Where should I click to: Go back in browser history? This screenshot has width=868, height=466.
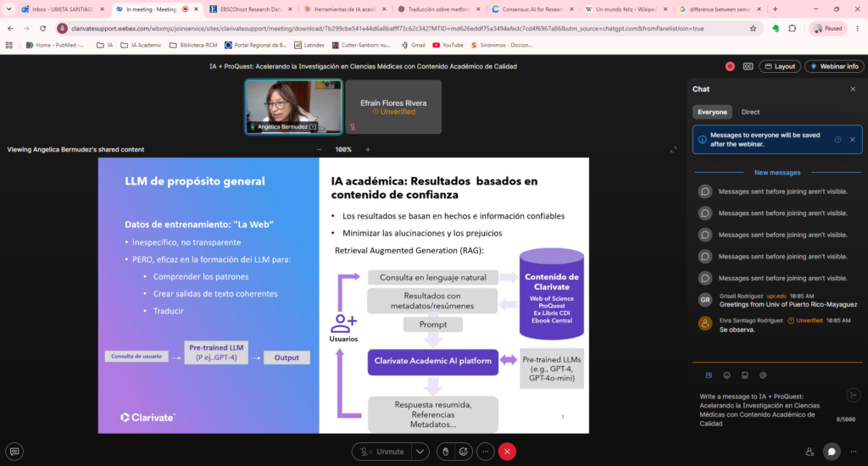click(x=10, y=28)
